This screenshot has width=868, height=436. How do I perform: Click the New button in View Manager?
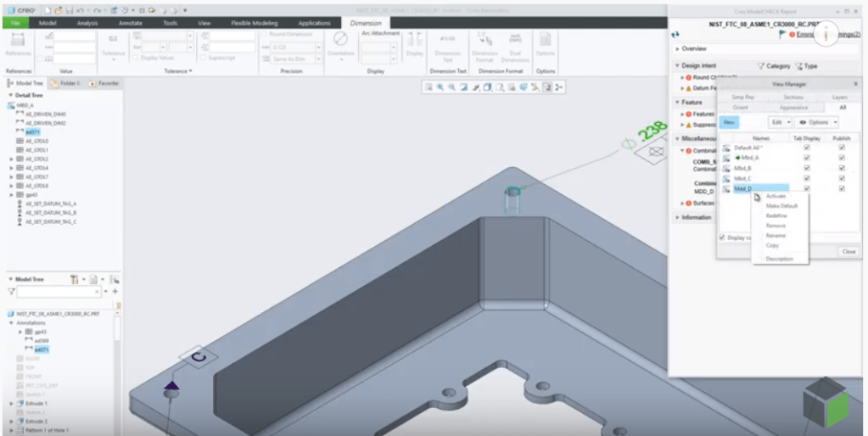[730, 122]
